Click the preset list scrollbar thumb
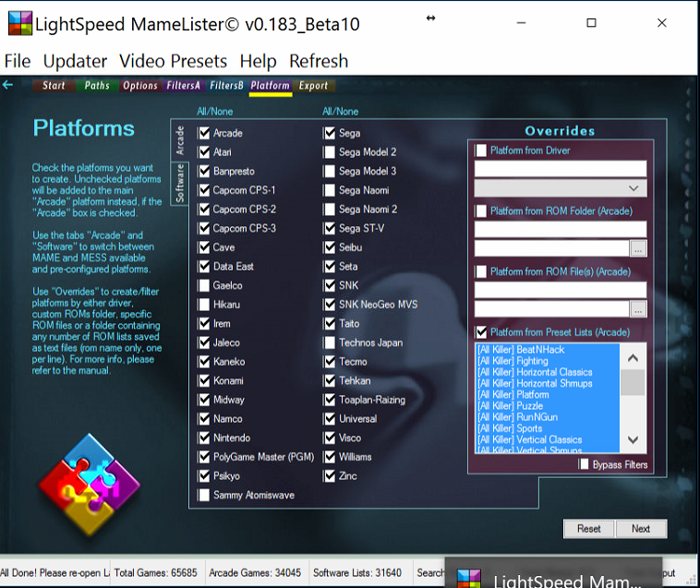The height and width of the screenshot is (588, 700). [633, 382]
